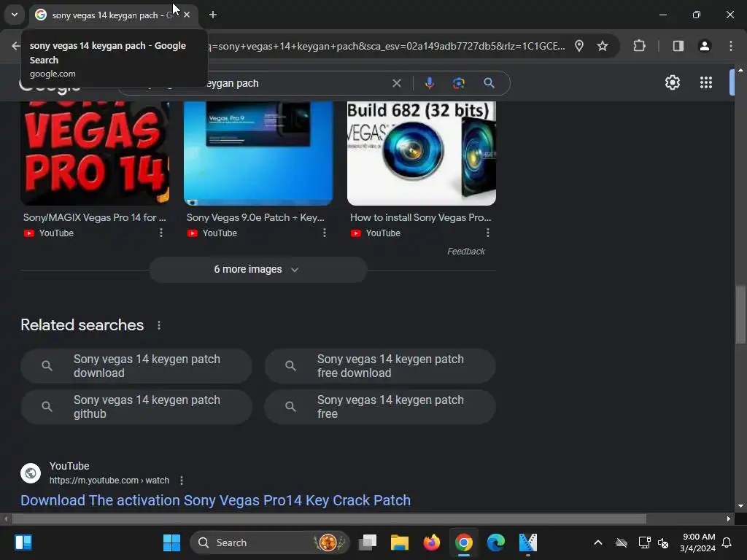Go back using browser back arrow
The height and width of the screenshot is (560, 747).
coord(16,46)
